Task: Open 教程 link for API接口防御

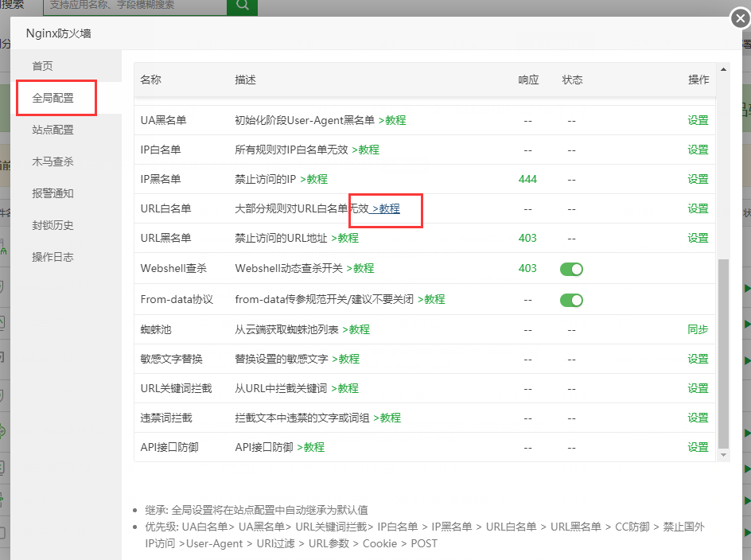Action: pyautogui.click(x=311, y=447)
